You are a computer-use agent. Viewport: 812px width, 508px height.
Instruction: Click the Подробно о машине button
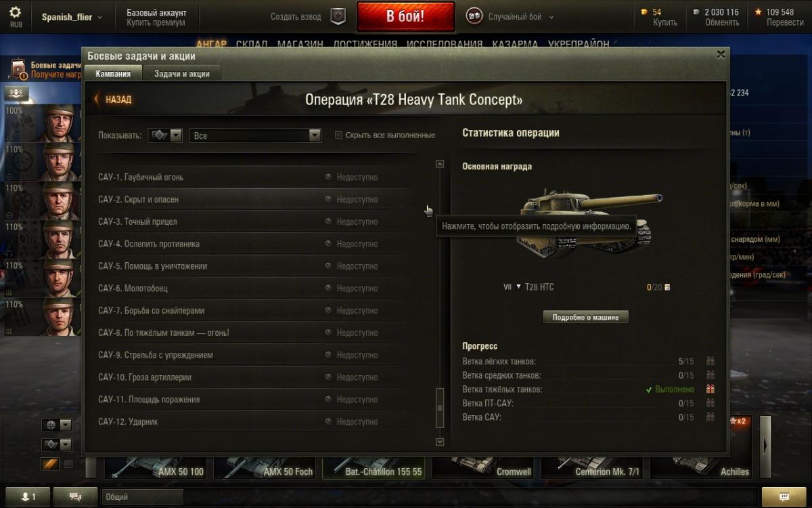[585, 317]
